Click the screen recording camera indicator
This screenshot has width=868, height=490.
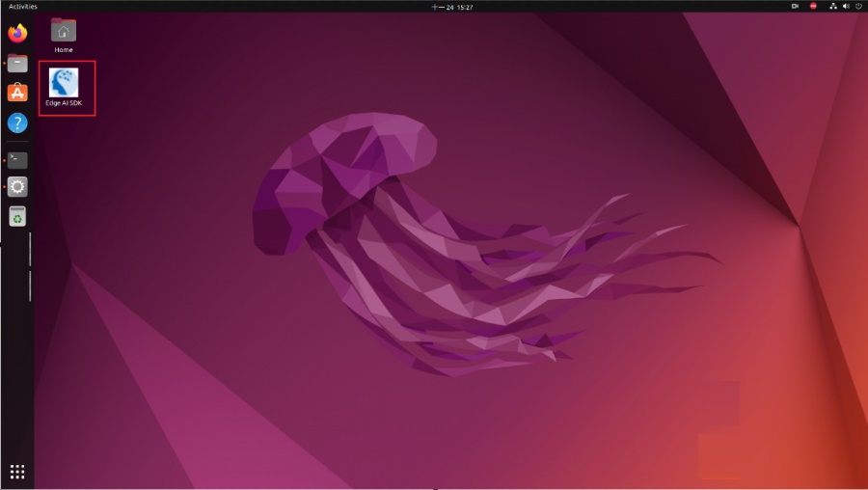(x=795, y=6)
